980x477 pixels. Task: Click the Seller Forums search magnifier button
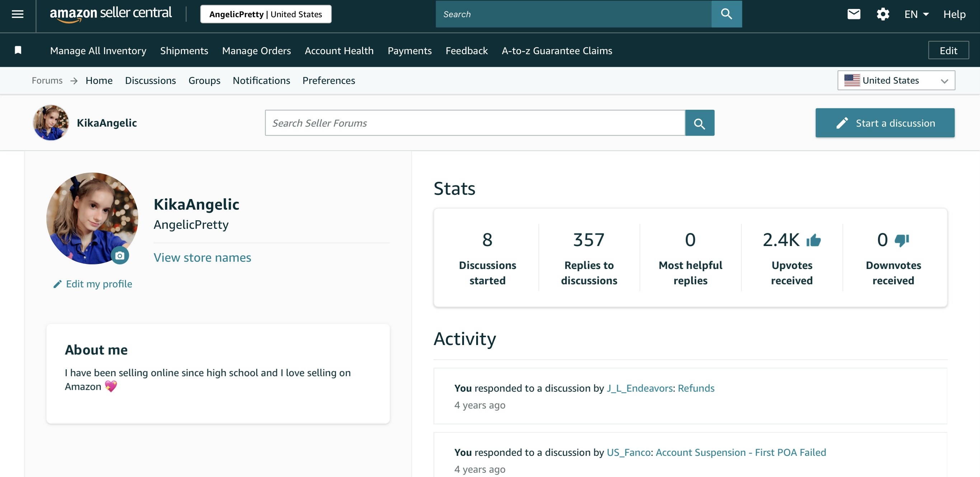pyautogui.click(x=699, y=123)
